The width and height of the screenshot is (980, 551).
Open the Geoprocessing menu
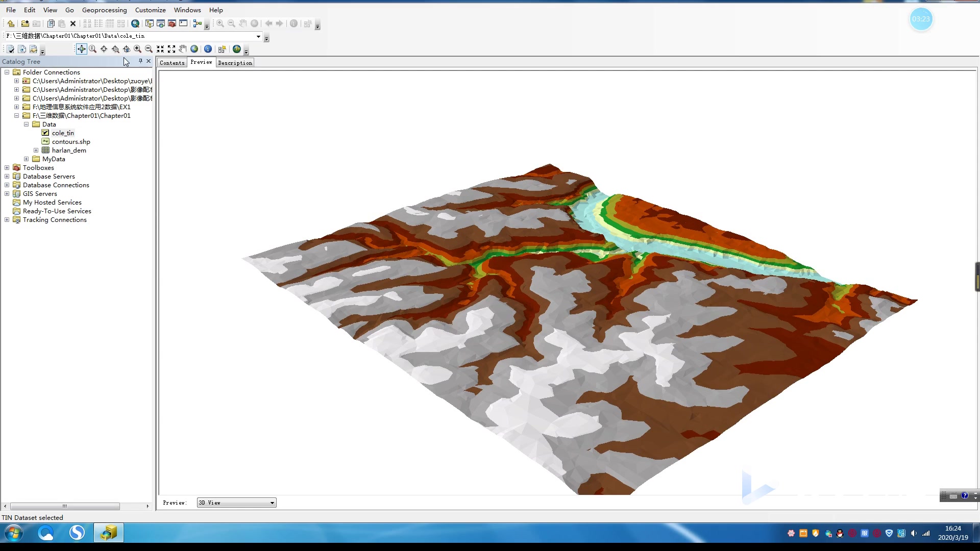(x=104, y=10)
